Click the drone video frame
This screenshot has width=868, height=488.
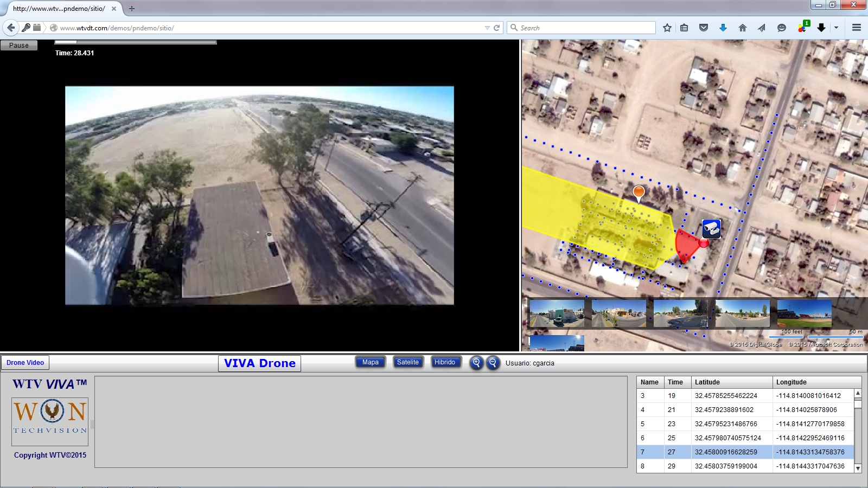coord(259,195)
